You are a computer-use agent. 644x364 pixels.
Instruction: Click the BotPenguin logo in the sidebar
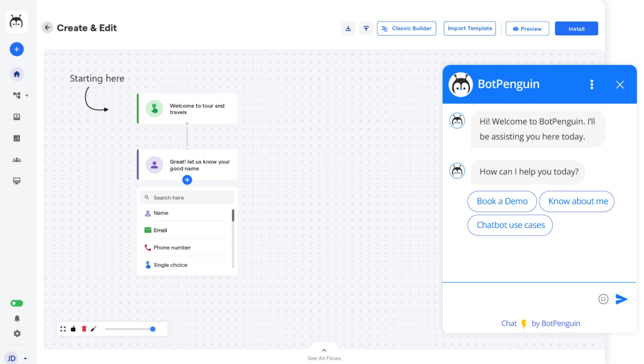[16, 21]
